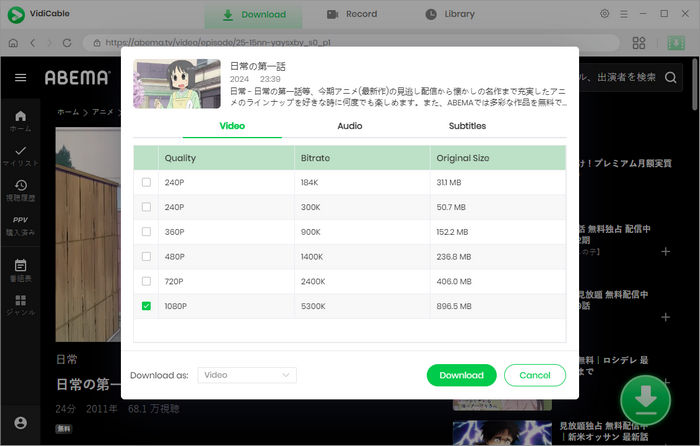Click the ホーム breadcrumb link
Screen dimensions: 700x446
click(x=68, y=112)
